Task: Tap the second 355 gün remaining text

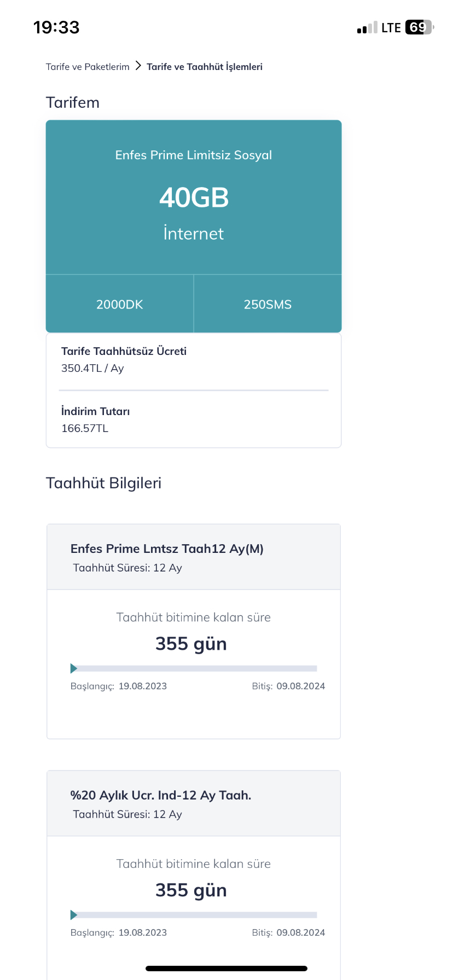Action: point(191,890)
